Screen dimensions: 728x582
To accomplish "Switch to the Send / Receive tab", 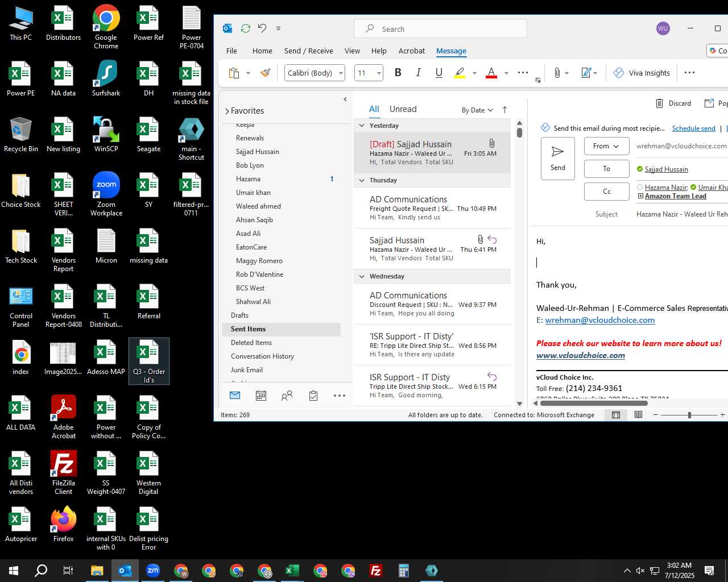I will click(309, 51).
